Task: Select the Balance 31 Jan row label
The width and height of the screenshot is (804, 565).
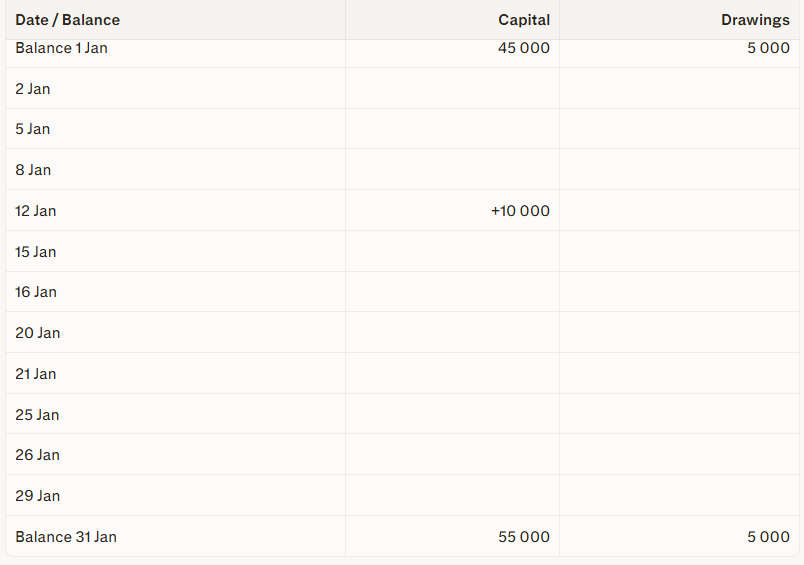Action: pyautogui.click(x=66, y=537)
